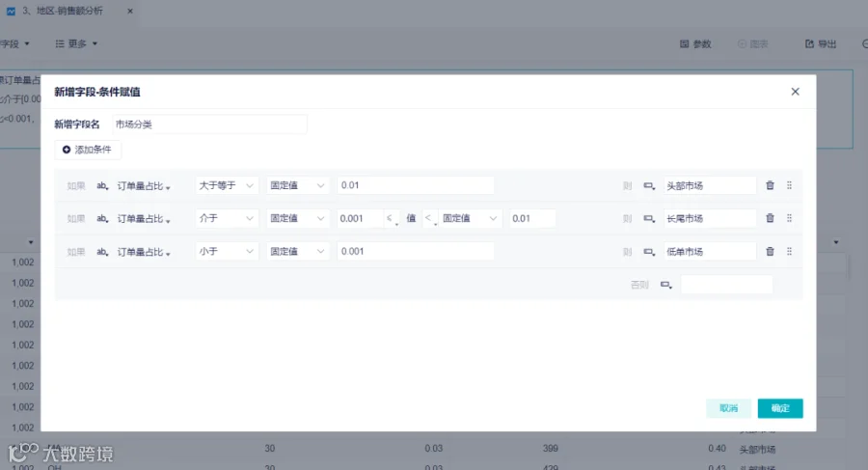
Task: Open the 介于 operator dropdown
Action: click(227, 218)
